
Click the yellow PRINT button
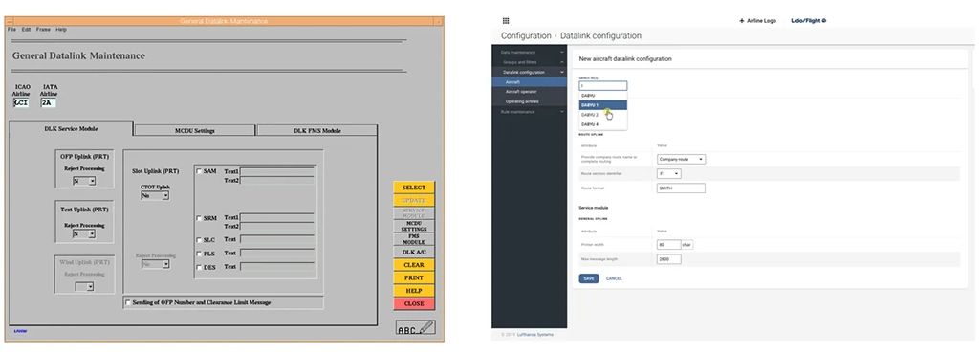coord(414,277)
